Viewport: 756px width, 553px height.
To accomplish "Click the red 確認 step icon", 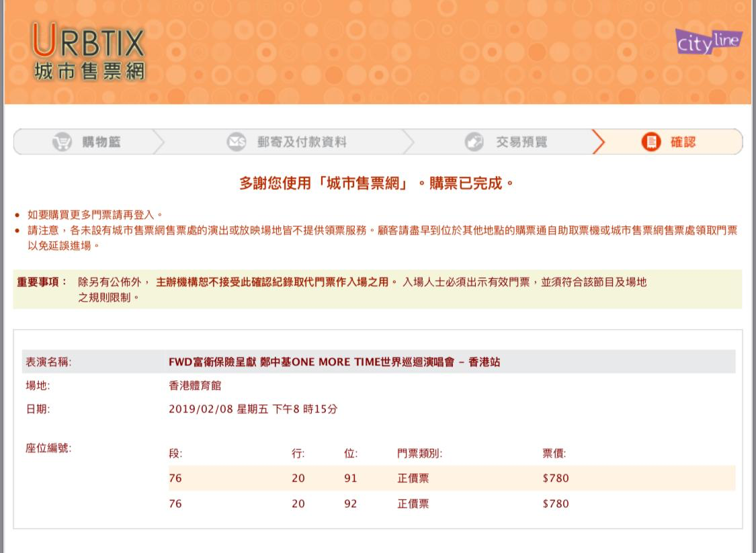I will (651, 142).
